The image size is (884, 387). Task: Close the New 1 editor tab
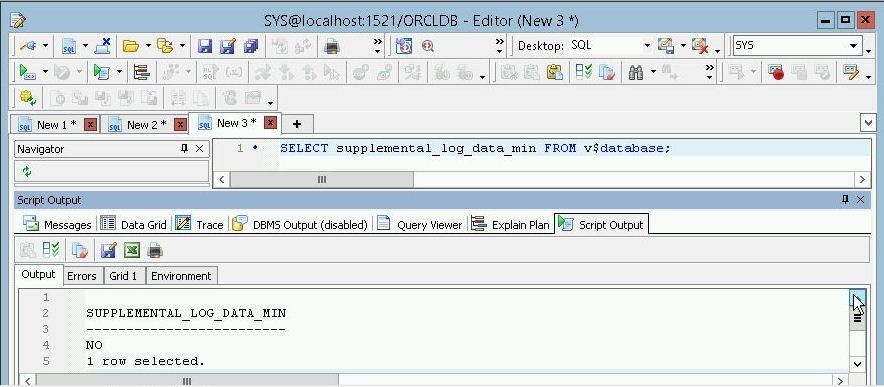pos(90,124)
